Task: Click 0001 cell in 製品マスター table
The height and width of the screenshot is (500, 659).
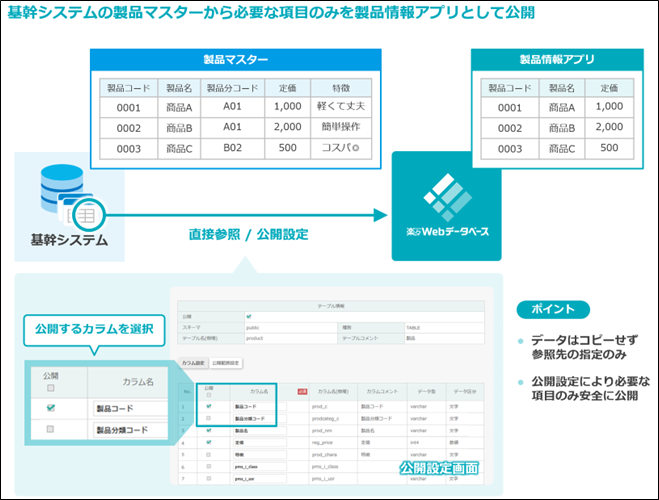Action: point(129,108)
